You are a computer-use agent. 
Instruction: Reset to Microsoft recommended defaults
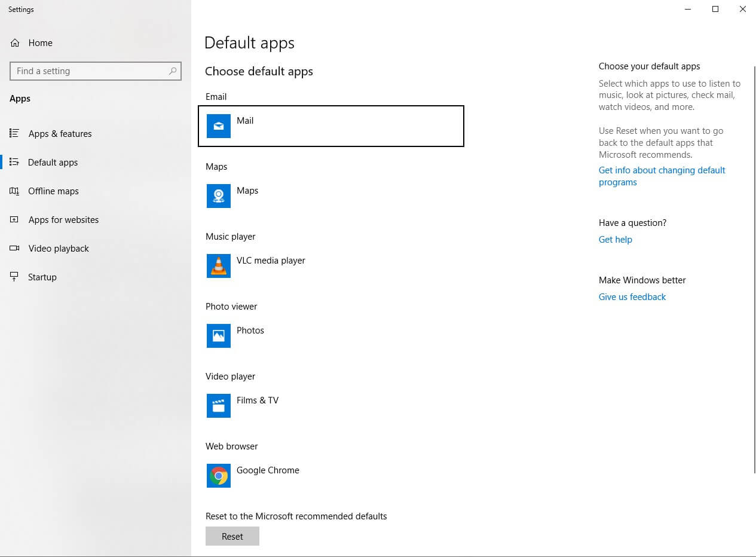pyautogui.click(x=232, y=536)
